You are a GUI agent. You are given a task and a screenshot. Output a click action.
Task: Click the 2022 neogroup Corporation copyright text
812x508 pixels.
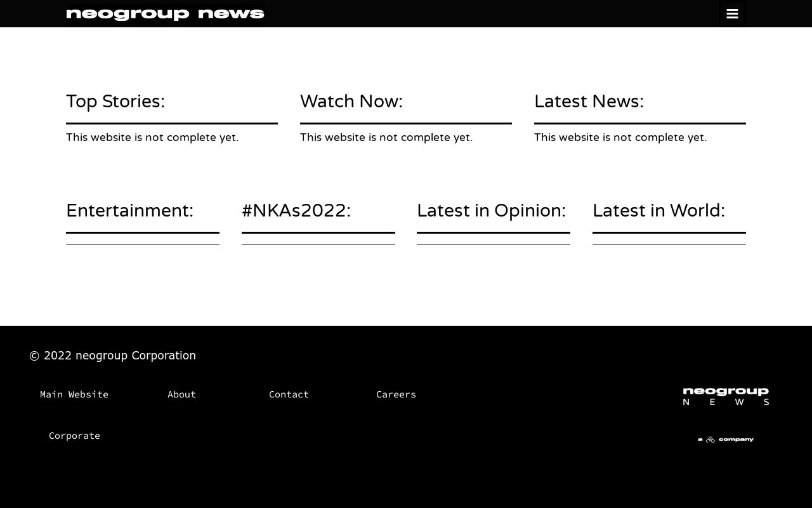[112, 356]
